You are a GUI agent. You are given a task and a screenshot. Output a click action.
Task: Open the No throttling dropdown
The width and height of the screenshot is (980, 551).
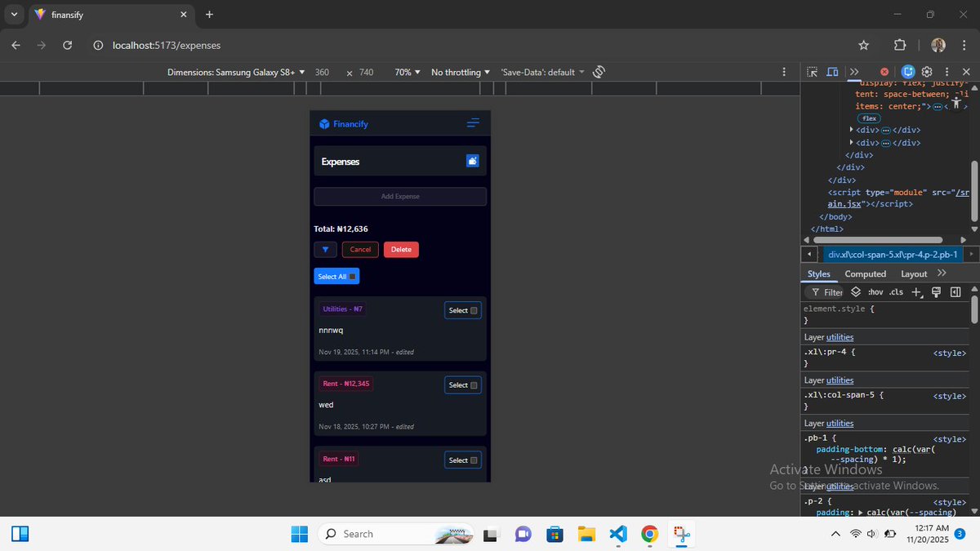(461, 72)
